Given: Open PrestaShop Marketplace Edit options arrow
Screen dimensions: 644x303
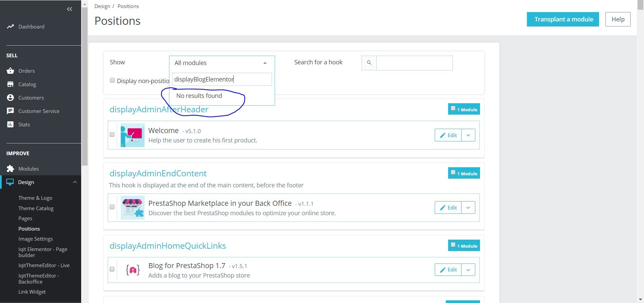Looking at the screenshot, I should (x=468, y=207).
